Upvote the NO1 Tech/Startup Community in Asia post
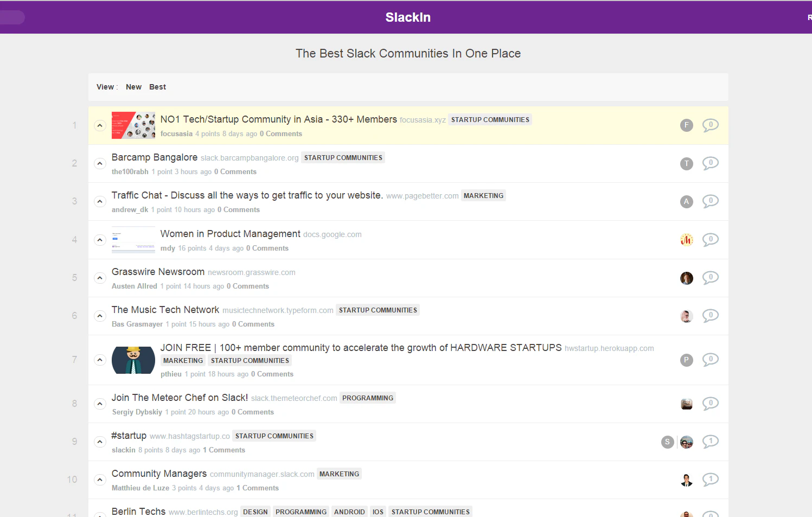 pyautogui.click(x=100, y=125)
